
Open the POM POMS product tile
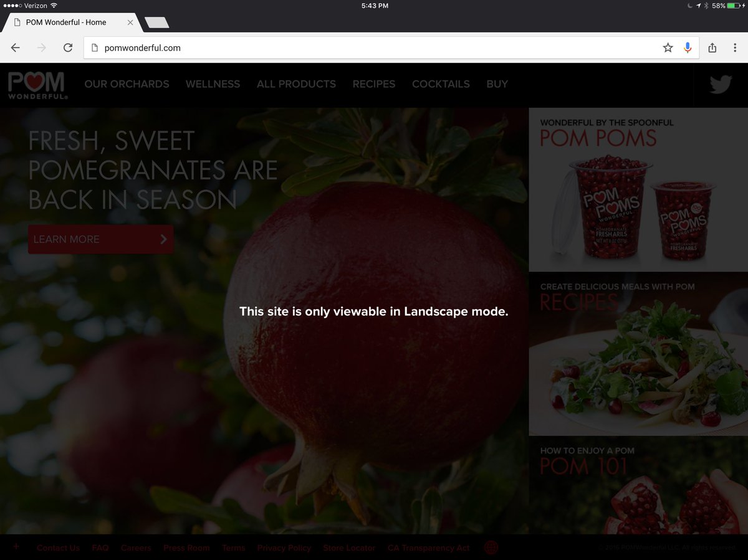click(638, 190)
